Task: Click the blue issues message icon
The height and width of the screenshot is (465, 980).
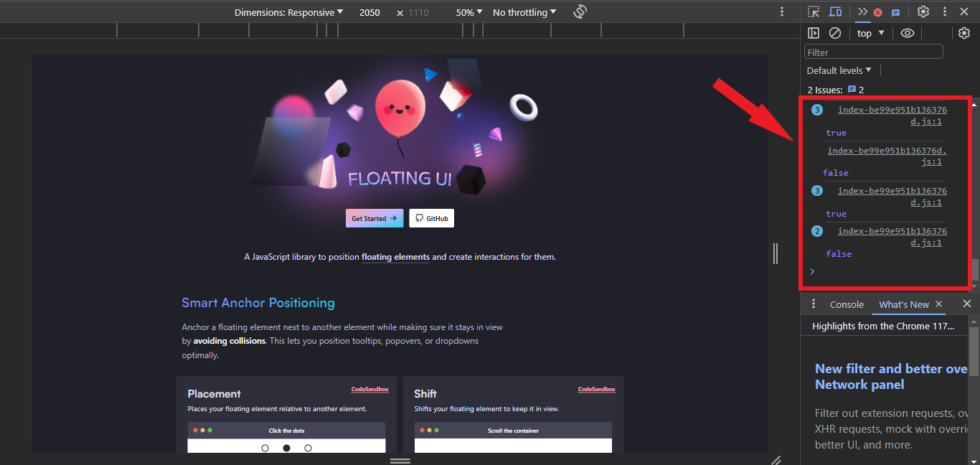Action: (x=896, y=12)
